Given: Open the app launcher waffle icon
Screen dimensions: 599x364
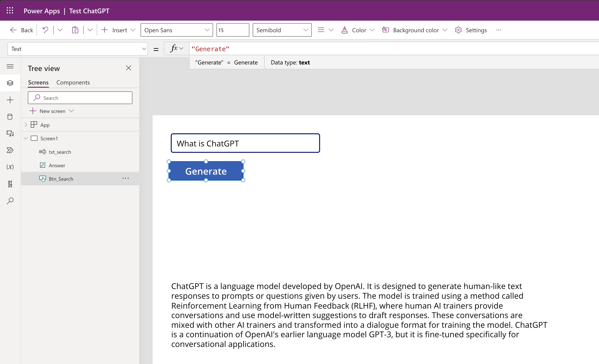Looking at the screenshot, I should coord(10,11).
